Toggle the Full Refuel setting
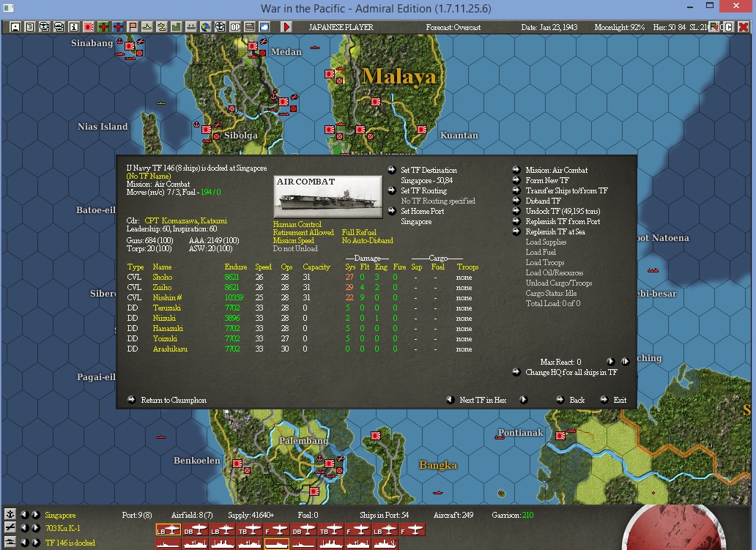This screenshot has width=756, height=550. 359,232
